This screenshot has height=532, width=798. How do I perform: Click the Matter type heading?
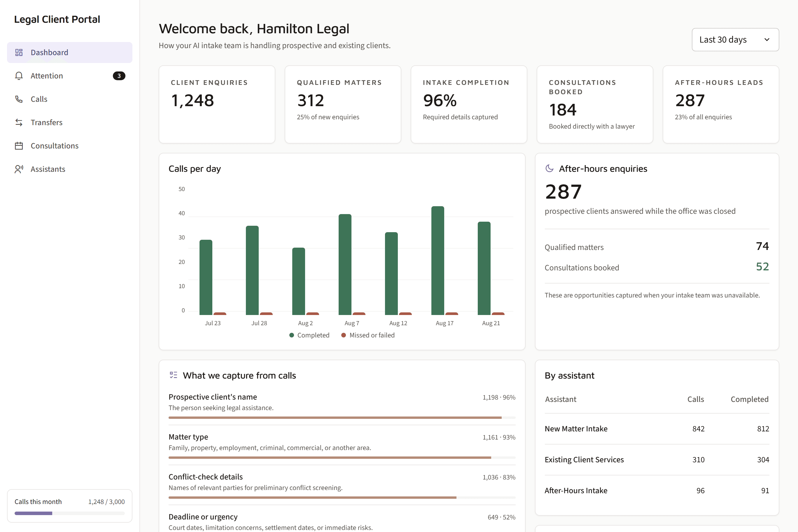click(x=188, y=437)
